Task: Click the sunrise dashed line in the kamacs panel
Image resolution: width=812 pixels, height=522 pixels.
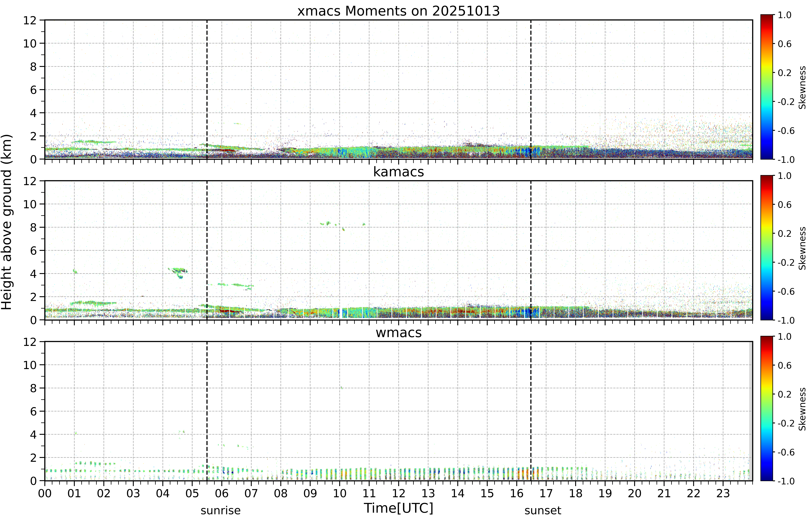Action: [207, 250]
